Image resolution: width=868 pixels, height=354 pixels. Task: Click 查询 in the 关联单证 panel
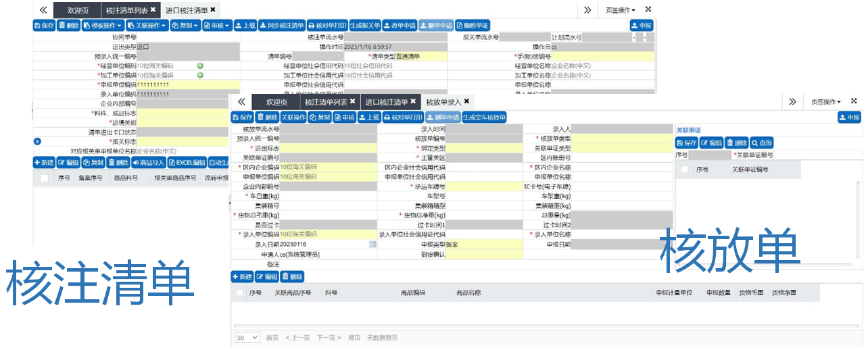(761, 143)
